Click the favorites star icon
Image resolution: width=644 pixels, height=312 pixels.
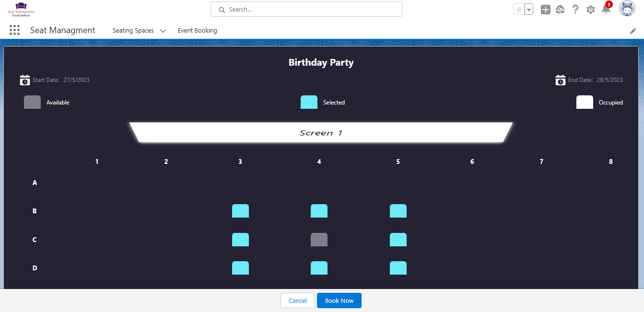tap(518, 10)
